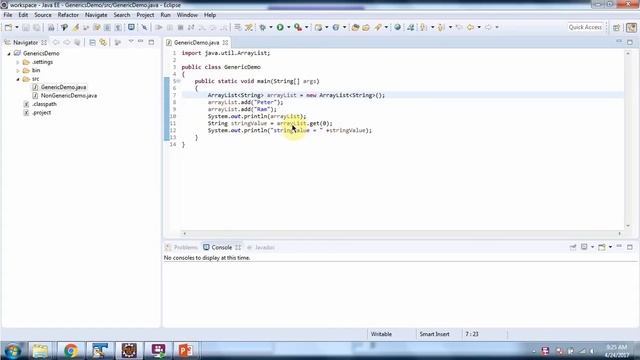This screenshot has height=360, width=640.
Task: Click the web browser globe icon
Action: (x=397, y=27)
